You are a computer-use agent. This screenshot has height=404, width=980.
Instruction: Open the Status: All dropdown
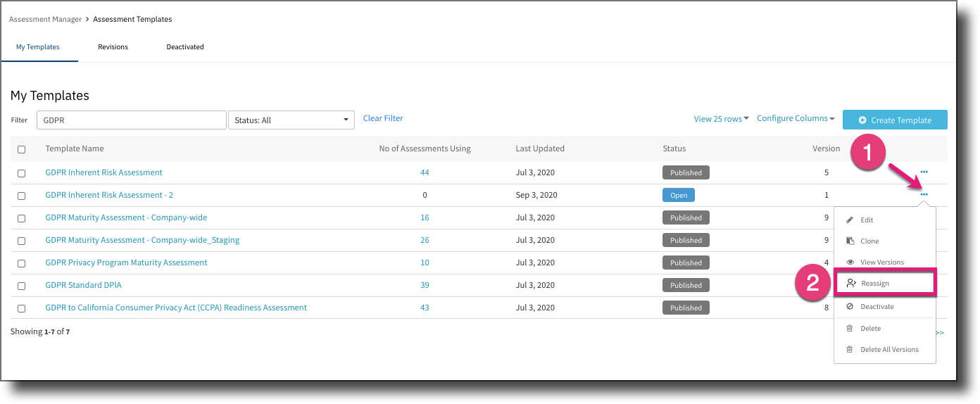tap(291, 120)
